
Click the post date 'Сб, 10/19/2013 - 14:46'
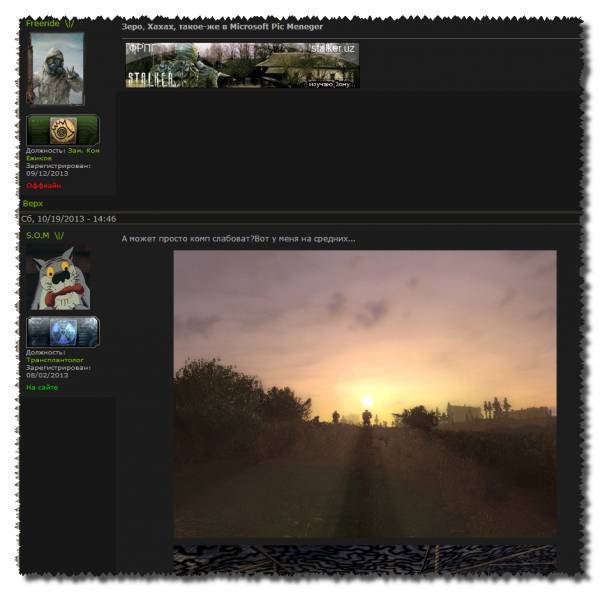(68, 218)
